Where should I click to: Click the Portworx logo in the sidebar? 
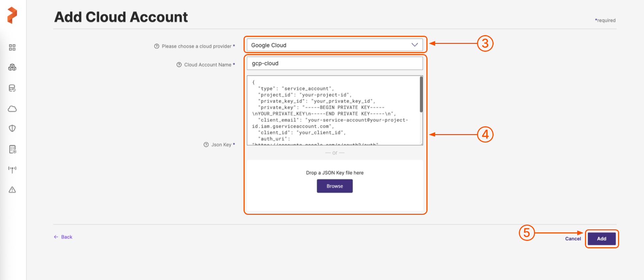click(12, 15)
